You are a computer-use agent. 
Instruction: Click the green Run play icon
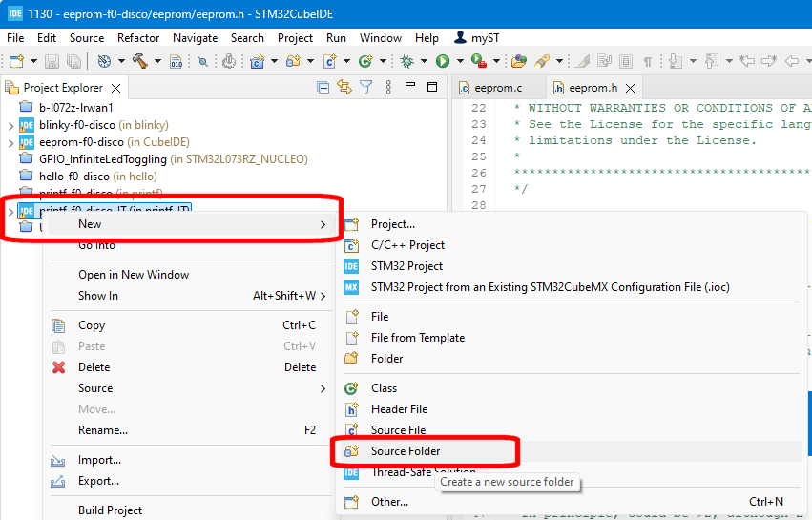(x=443, y=61)
